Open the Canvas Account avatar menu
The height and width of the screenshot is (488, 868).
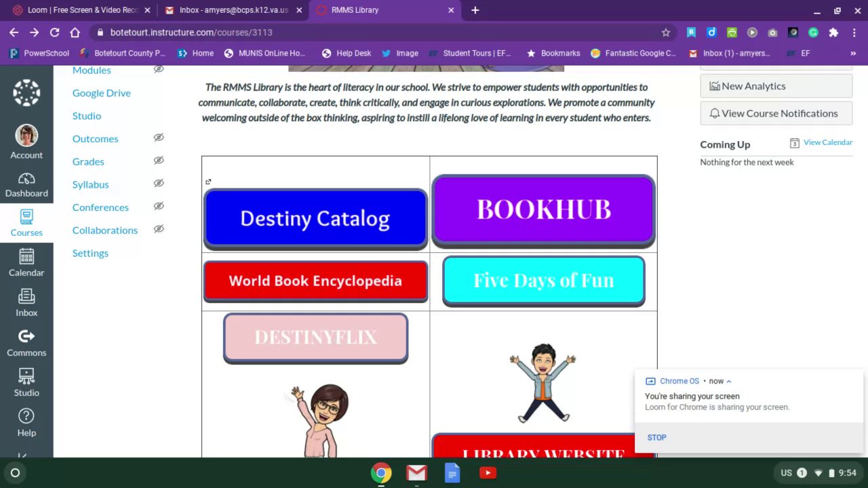pos(26,142)
